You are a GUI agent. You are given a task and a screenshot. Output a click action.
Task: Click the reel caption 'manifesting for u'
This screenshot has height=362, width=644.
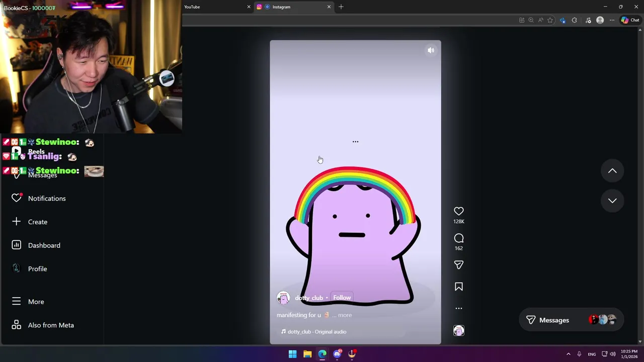(x=298, y=315)
